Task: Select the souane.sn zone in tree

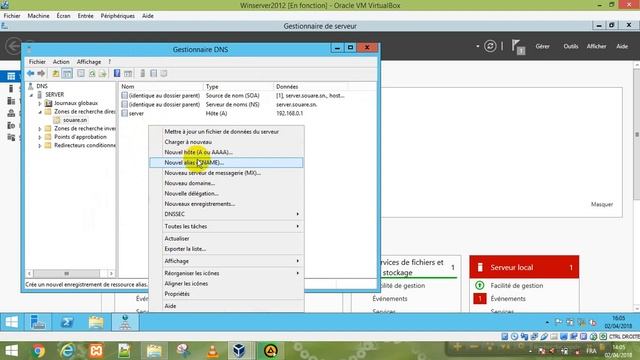Action: pos(75,120)
